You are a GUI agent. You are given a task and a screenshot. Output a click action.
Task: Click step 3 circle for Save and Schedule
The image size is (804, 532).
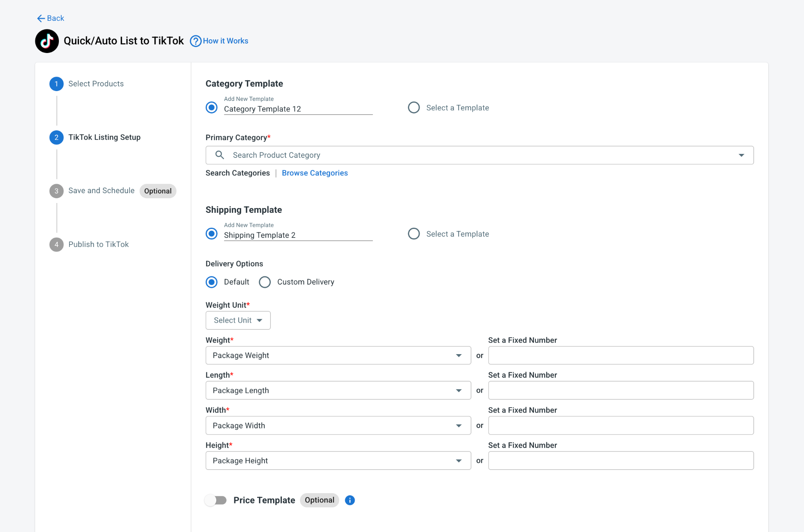tap(57, 191)
